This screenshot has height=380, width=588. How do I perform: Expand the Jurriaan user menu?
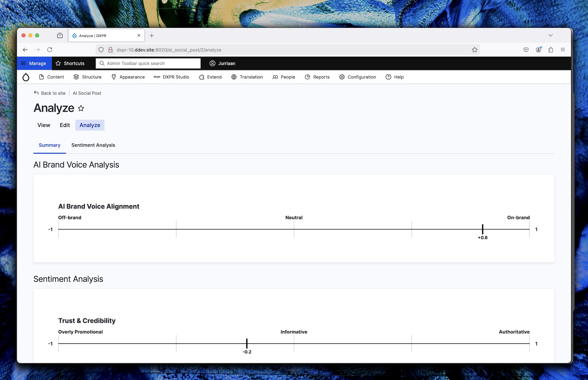(222, 63)
